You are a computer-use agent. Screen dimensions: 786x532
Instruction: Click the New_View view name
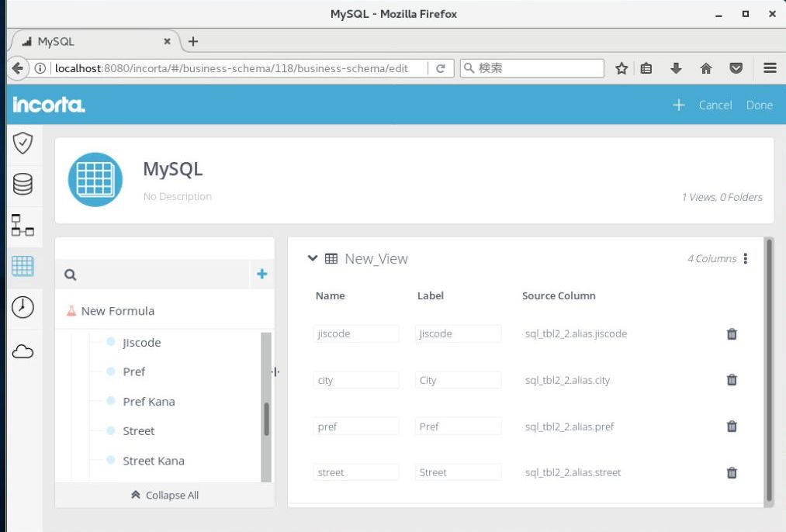376,258
